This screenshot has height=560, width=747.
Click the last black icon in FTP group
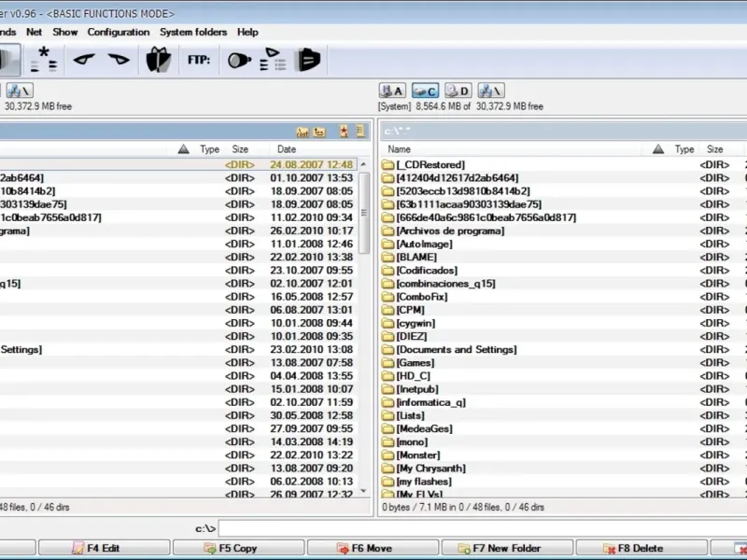click(307, 60)
